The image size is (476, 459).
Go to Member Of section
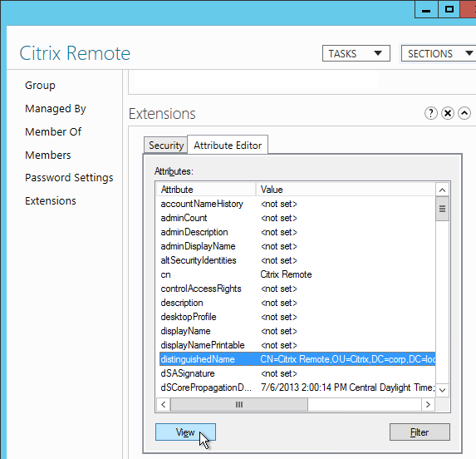pyautogui.click(x=53, y=132)
